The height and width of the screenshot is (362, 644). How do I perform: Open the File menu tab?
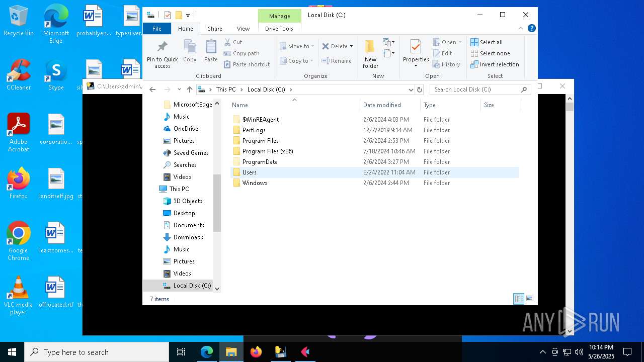coord(157,29)
